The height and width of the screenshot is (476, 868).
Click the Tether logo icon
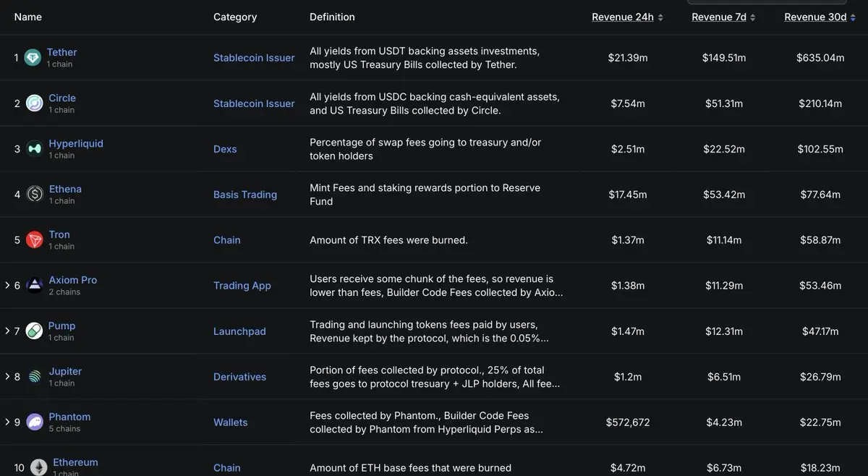pos(33,58)
